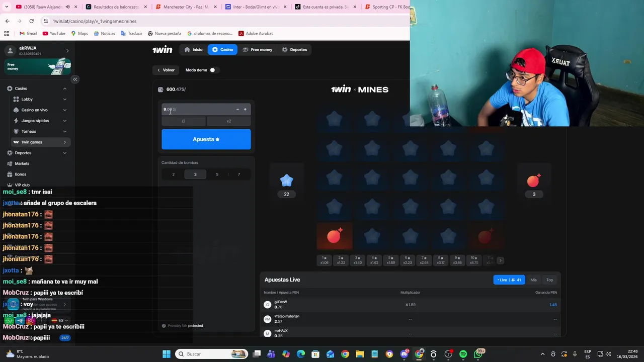Open the user profile ekRWJA

[x=38, y=50]
